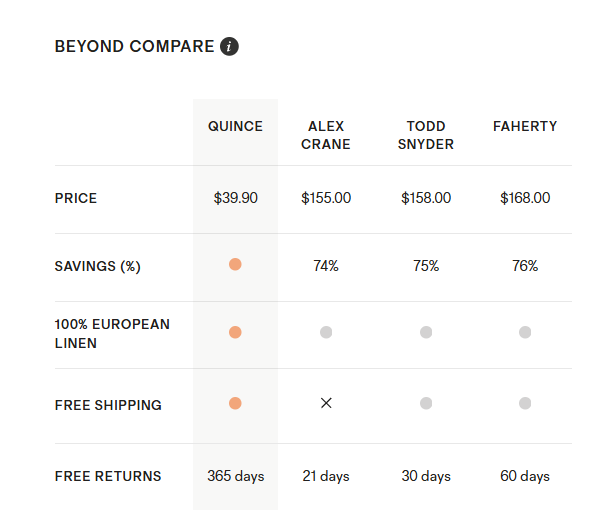Click Quince's orange dot in Savings row

(235, 265)
